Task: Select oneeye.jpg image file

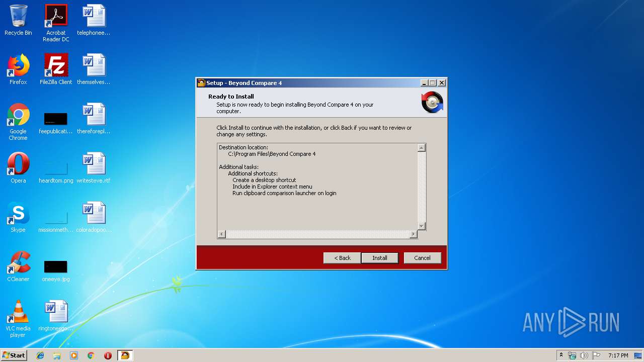Action: click(56, 270)
